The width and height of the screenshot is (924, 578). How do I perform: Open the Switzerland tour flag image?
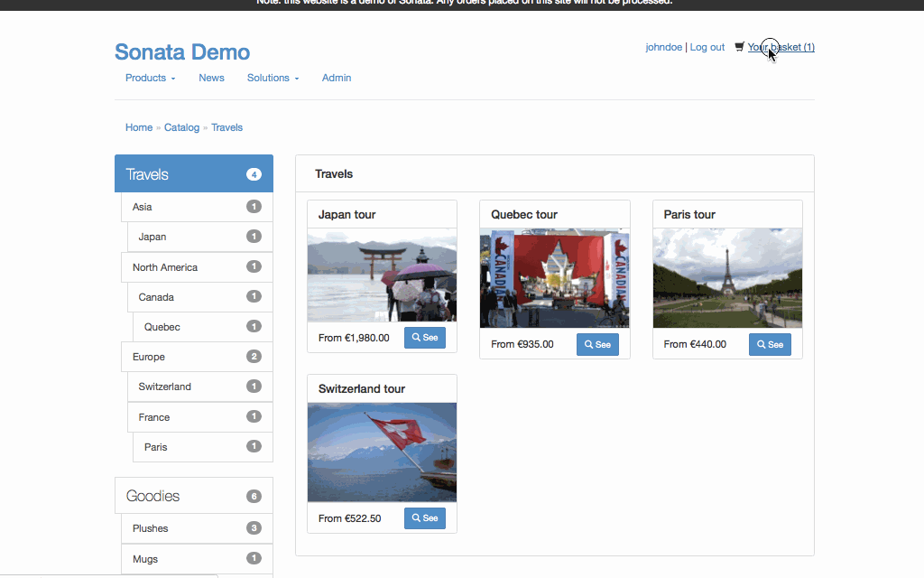coord(382,452)
